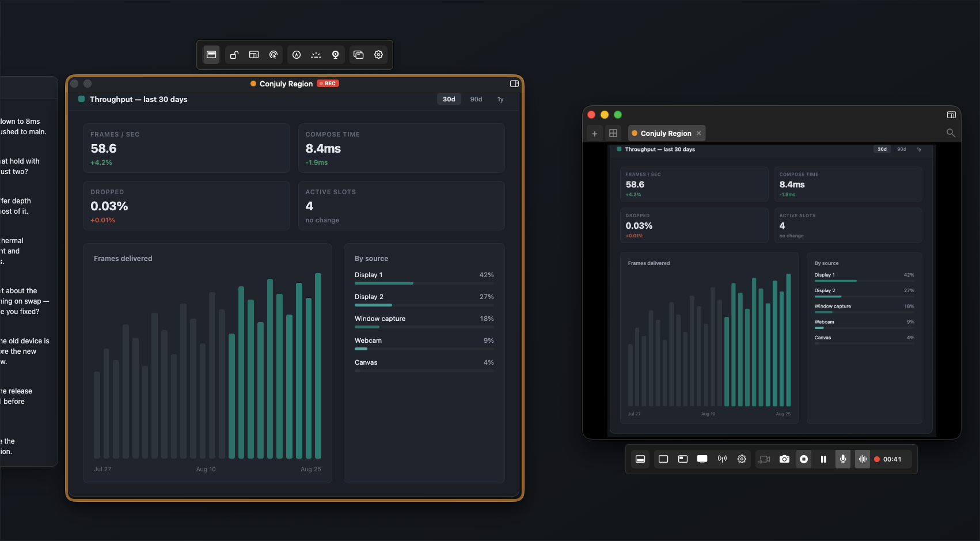Click the Active Slots value 4
The height and width of the screenshot is (541, 980).
click(x=309, y=206)
